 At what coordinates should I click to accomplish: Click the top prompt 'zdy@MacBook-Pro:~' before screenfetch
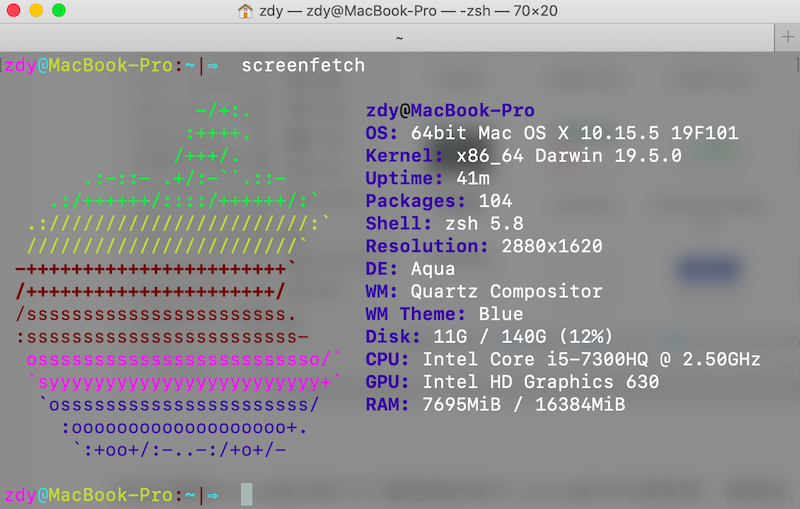point(100,65)
